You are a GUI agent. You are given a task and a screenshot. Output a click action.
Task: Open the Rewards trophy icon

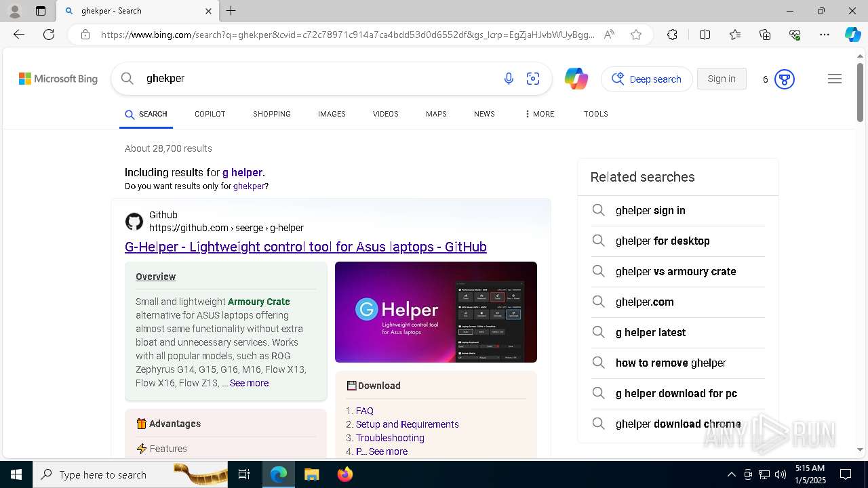point(784,79)
